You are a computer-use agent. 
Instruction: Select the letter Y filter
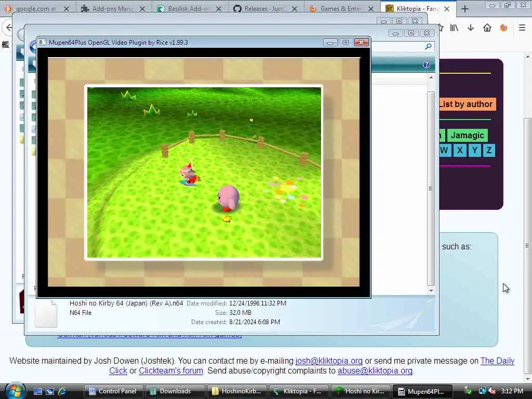click(x=475, y=150)
